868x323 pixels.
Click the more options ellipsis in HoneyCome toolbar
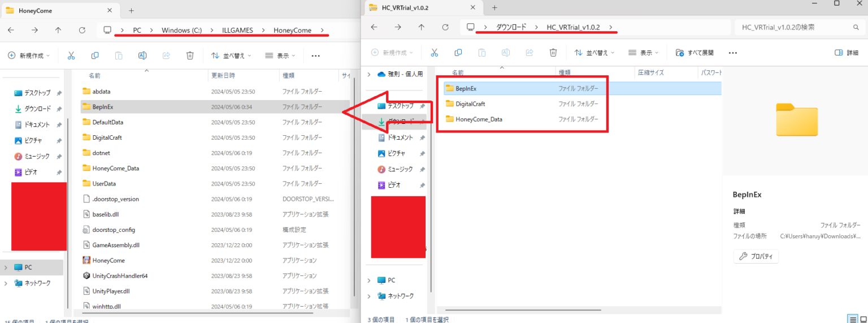[316, 55]
